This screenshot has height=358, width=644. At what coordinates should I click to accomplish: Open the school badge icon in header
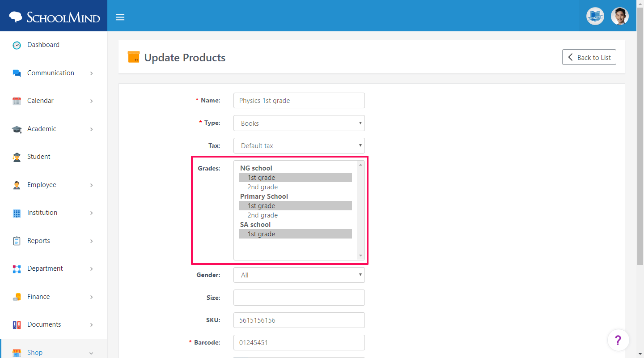[x=595, y=16]
